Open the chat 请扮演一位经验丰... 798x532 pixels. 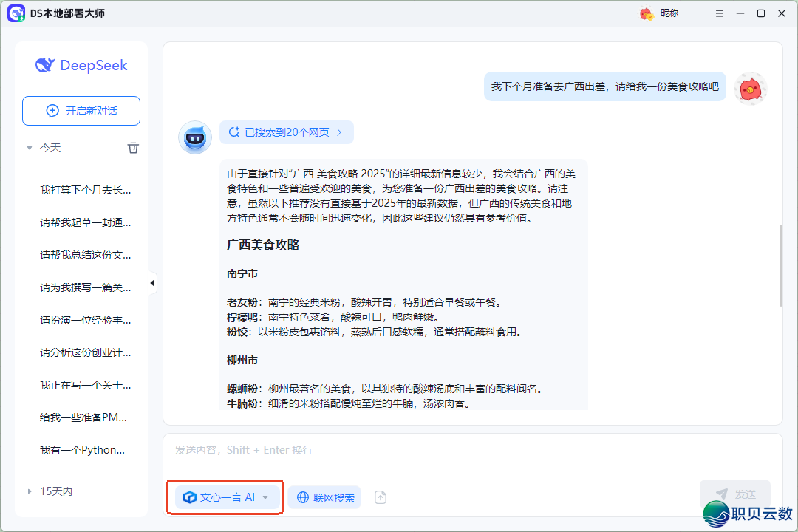[86, 320]
